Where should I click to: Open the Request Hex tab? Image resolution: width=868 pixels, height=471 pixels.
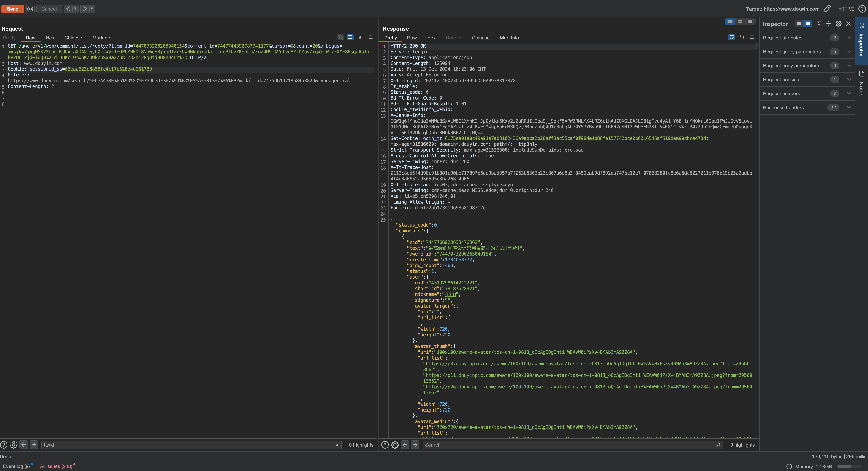[50, 38]
